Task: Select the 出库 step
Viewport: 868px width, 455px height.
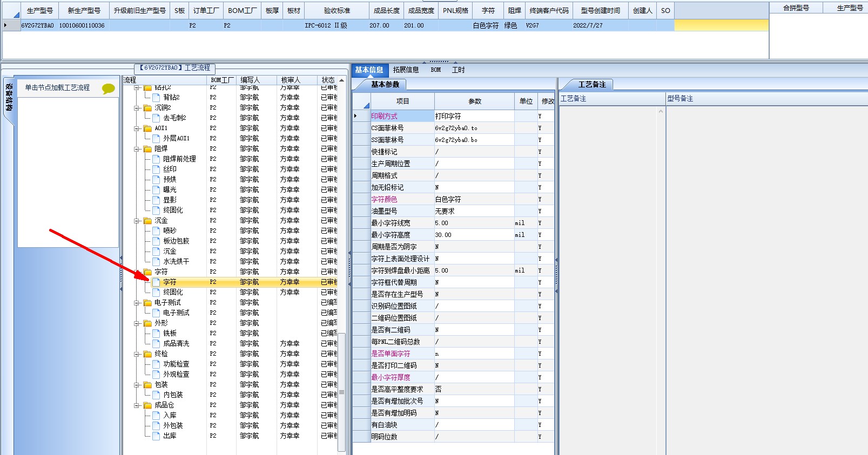Action: 170,436
